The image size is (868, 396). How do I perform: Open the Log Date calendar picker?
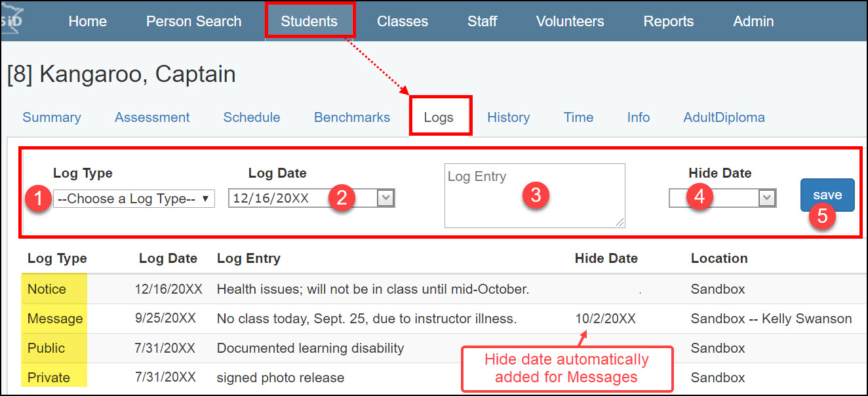384,197
